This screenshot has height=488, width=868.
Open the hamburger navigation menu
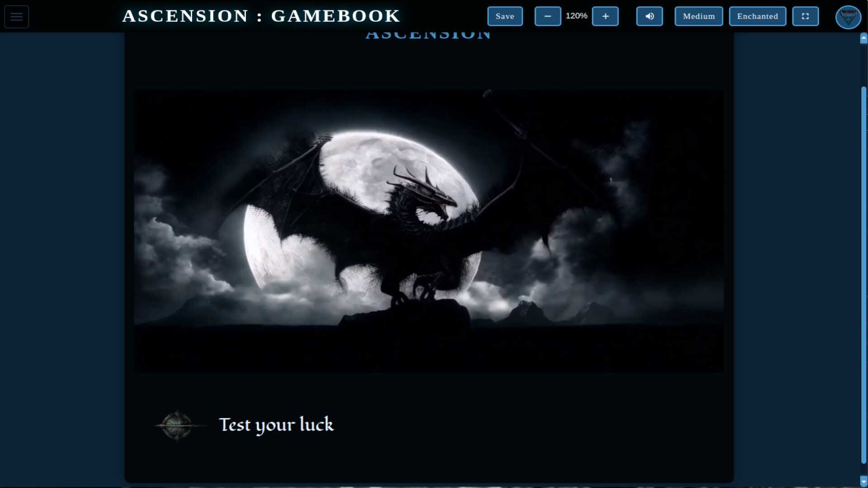16,16
